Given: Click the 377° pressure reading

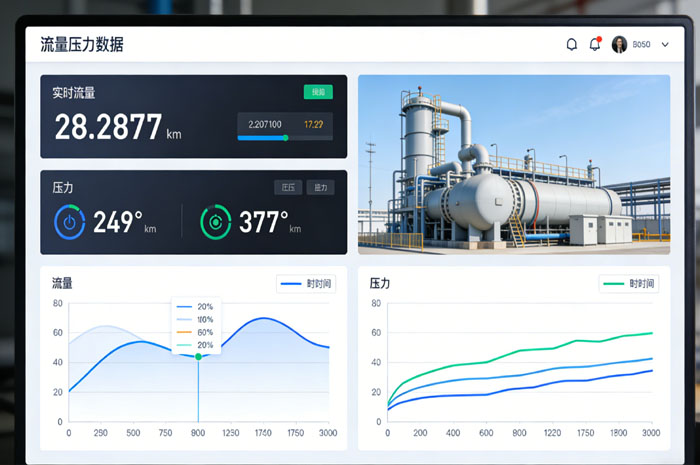Looking at the screenshot, I should (264, 222).
